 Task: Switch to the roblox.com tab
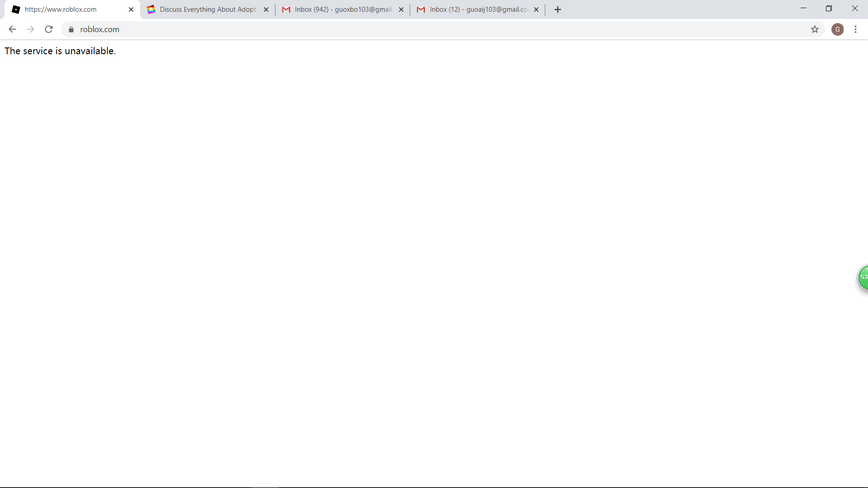point(68,9)
